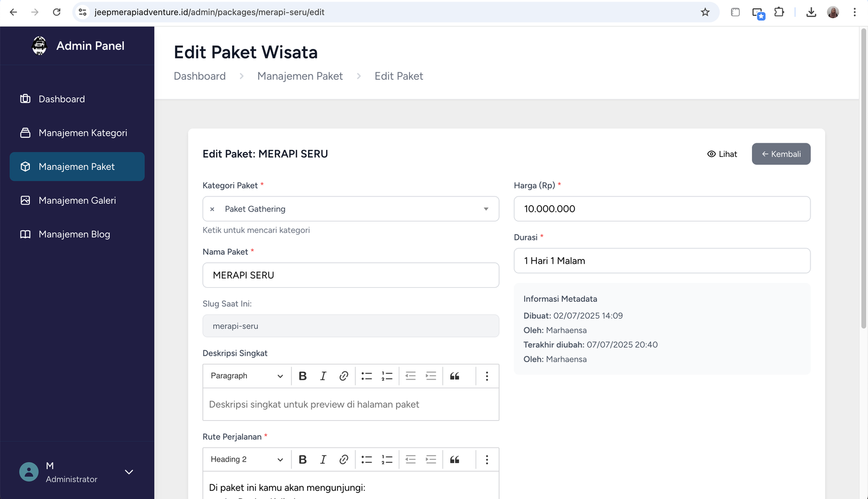Click Bold in the Deskripsi Singkat toolbar
The height and width of the screenshot is (499, 868).
tap(303, 376)
